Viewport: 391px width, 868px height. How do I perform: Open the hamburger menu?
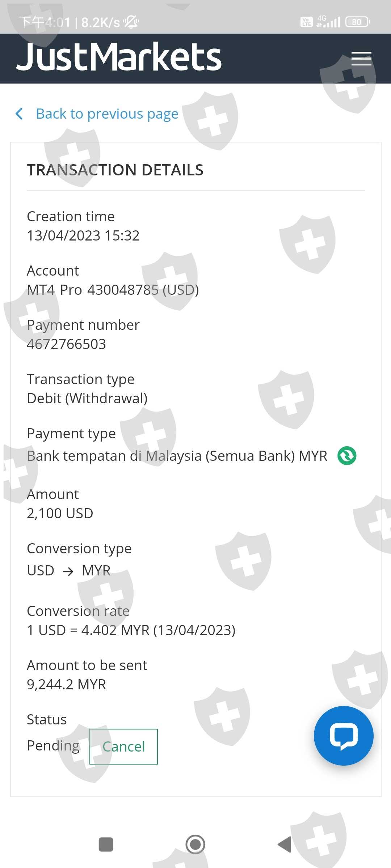[361, 59]
